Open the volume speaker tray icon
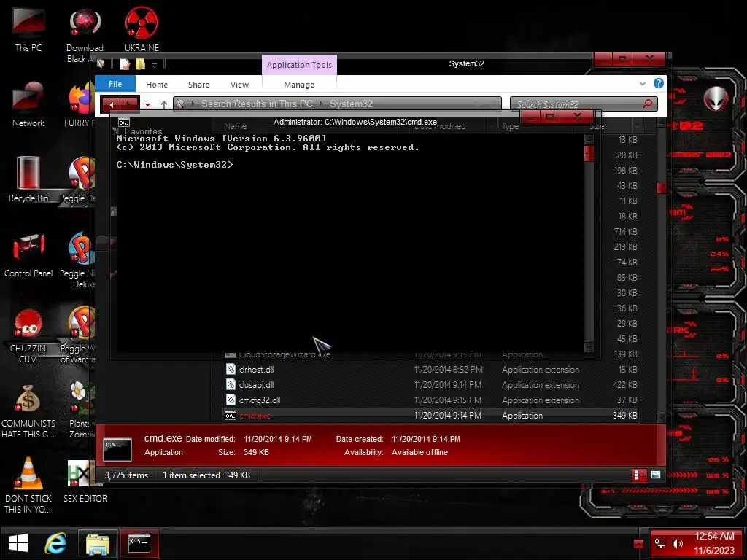 [x=678, y=543]
